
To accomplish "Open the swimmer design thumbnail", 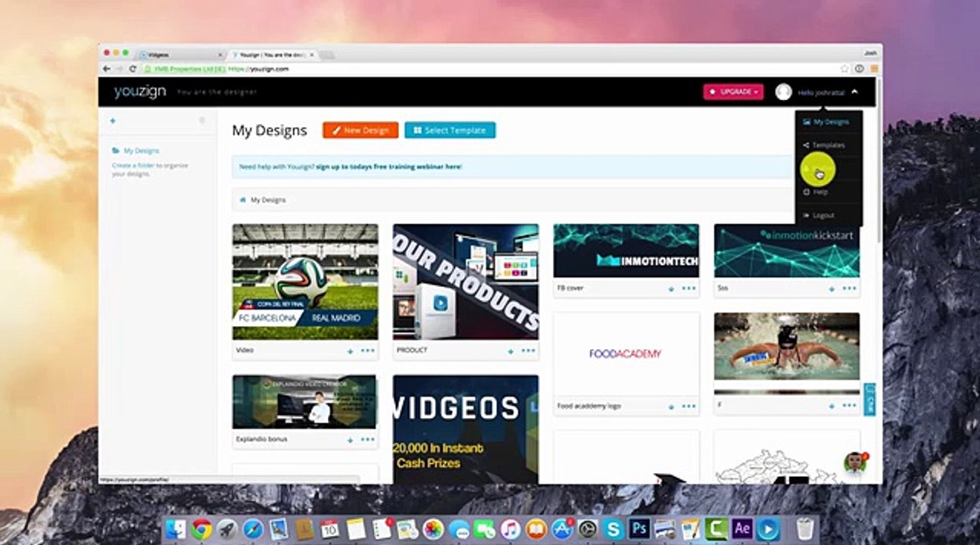I will pyautogui.click(x=787, y=353).
